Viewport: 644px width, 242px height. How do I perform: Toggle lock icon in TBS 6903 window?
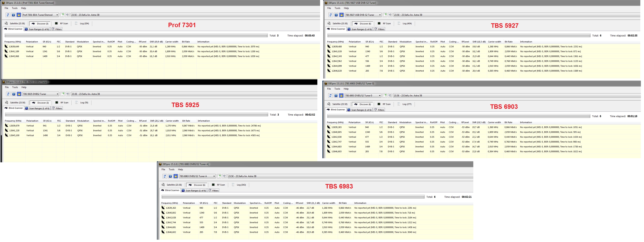coord(341,96)
